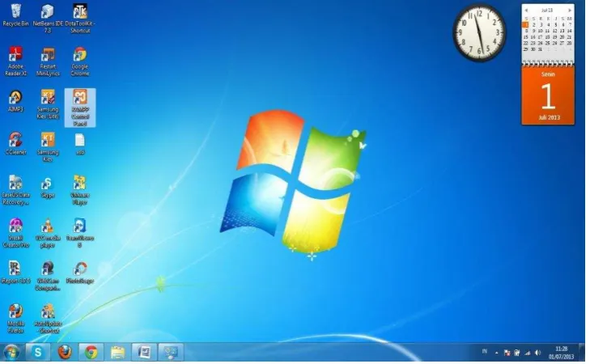The height and width of the screenshot is (364, 590).
Task: Go to next month in calendar gadget
Action: coord(570,11)
